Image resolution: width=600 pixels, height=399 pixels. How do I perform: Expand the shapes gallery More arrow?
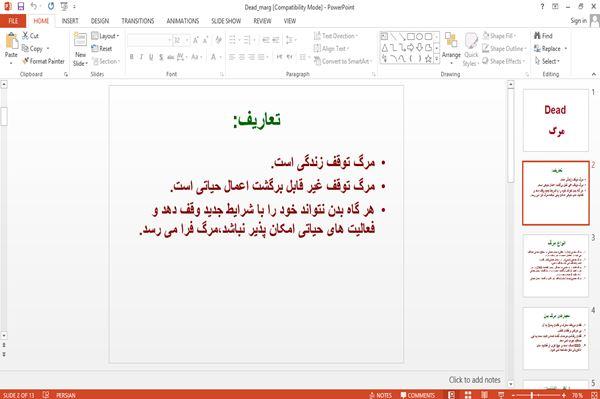(x=436, y=59)
